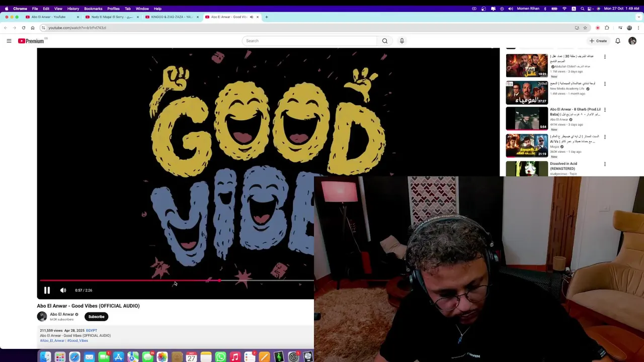Open the Chrome menu in menu bar
The height and width of the screenshot is (362, 644).
20,9
